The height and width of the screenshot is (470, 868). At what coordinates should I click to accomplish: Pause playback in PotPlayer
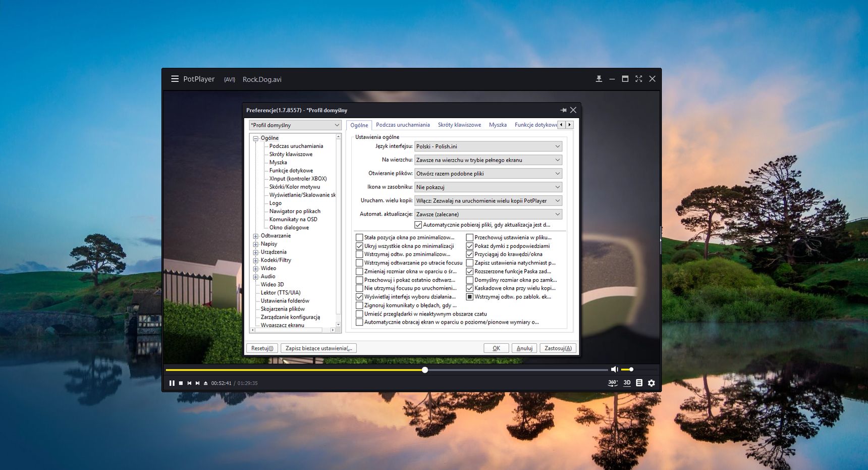[x=172, y=383]
